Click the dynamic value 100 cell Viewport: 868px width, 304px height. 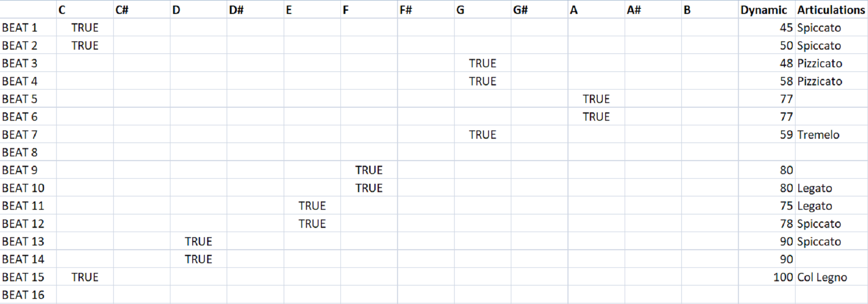click(783, 277)
